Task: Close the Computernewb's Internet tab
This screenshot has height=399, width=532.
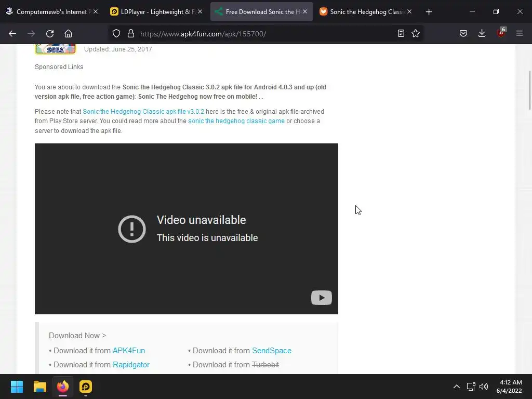Action: pos(96,11)
